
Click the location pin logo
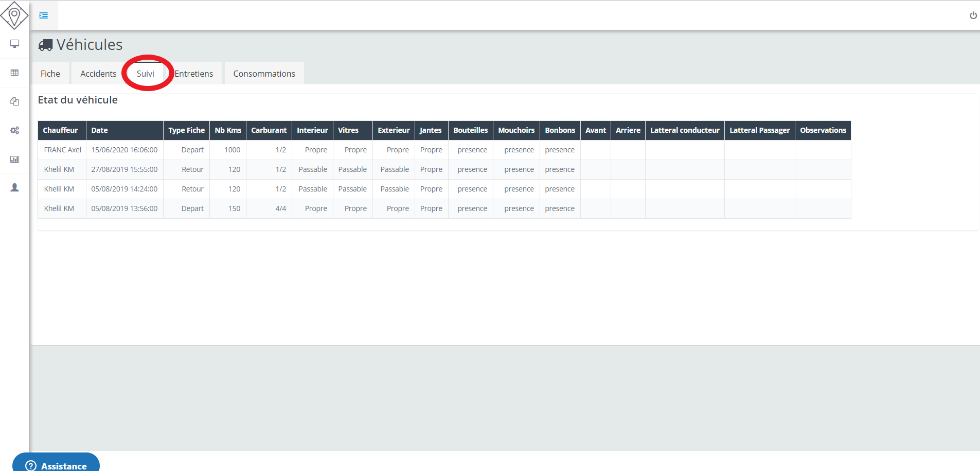pos(14,15)
